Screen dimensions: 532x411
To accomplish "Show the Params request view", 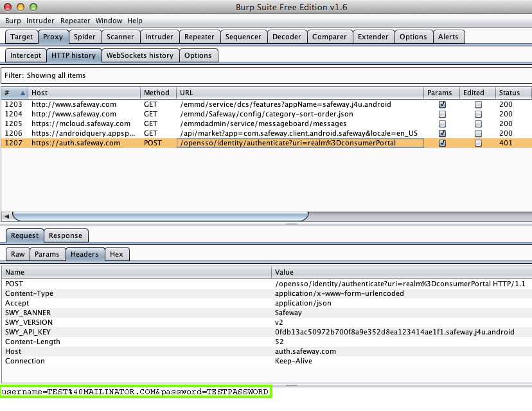I will coord(47,254).
